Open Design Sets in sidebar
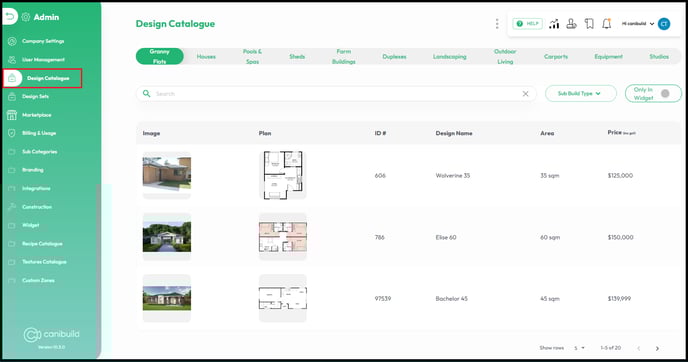Screen dimensions: 688x362 pos(36,97)
